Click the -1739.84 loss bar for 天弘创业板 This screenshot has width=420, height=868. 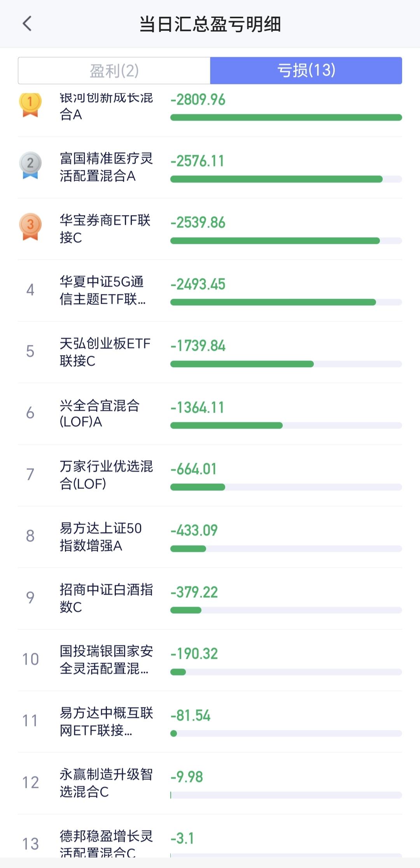click(x=242, y=364)
